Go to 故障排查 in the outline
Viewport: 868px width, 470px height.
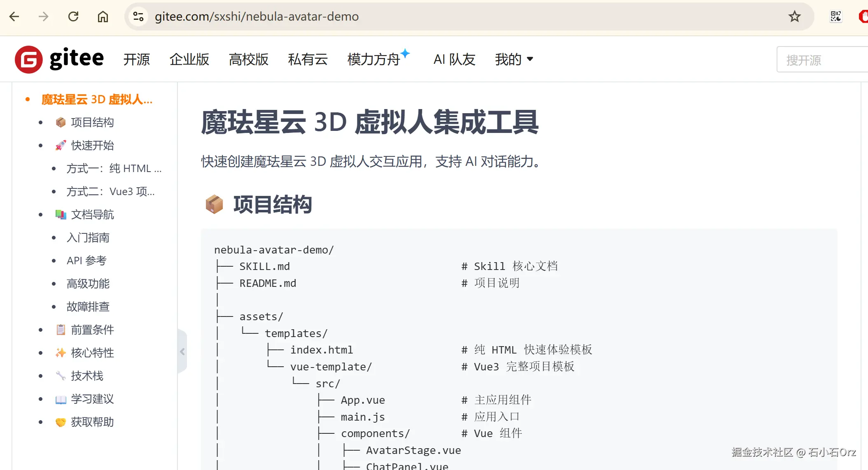(88, 307)
